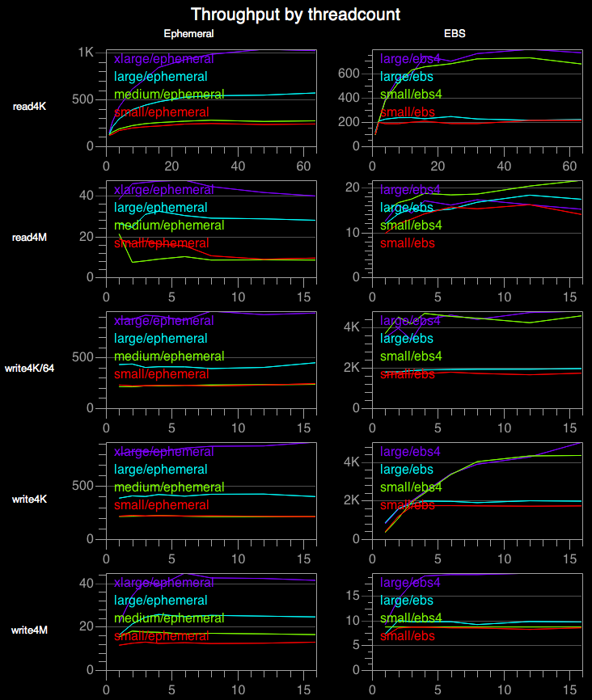Click medium/ephemeral legend in write4K Ephemeral chart
The width and height of the screenshot is (592, 700).
click(169, 487)
